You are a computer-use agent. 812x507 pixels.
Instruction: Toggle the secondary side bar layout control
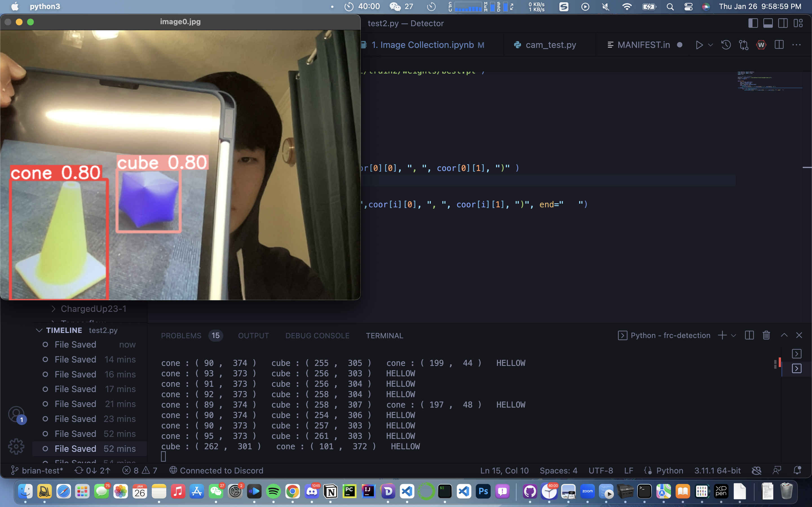tap(783, 23)
